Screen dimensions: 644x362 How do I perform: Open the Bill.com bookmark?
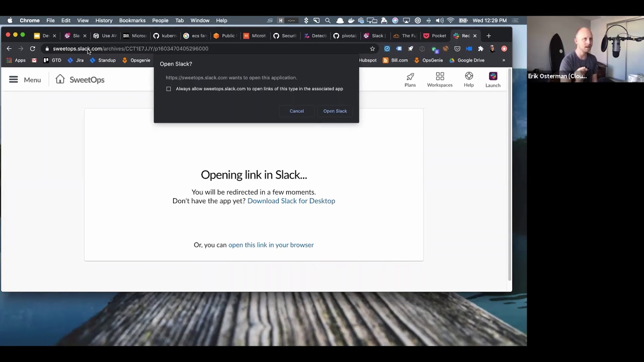click(x=395, y=60)
